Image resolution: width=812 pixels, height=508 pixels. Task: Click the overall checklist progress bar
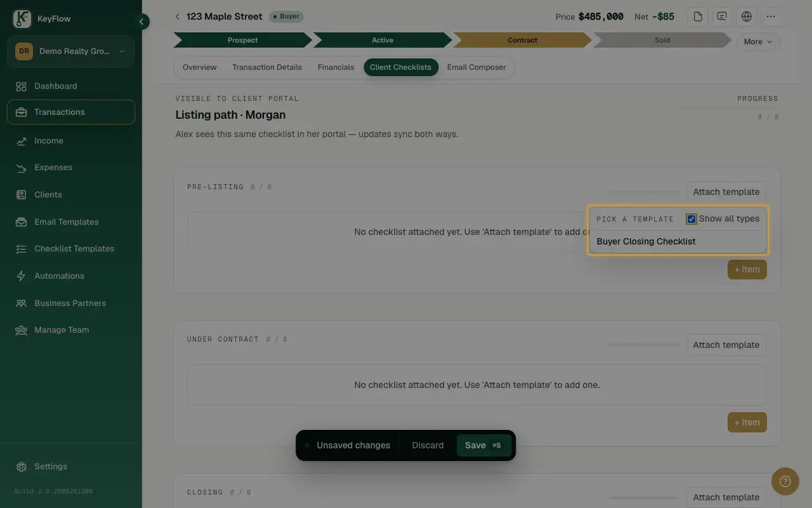730,107
